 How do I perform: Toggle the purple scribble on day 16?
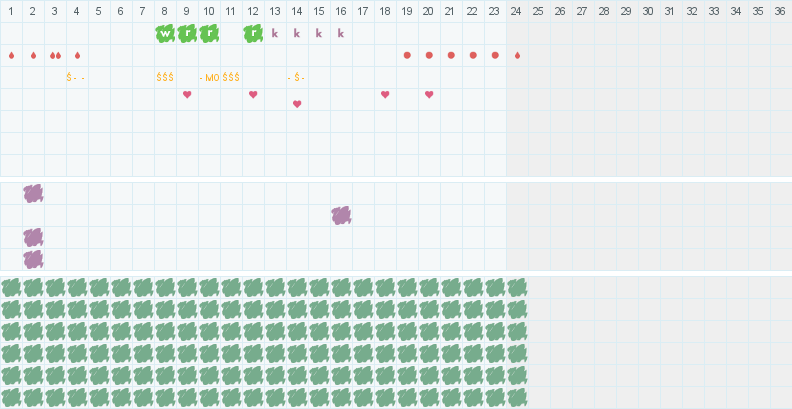[341, 215]
